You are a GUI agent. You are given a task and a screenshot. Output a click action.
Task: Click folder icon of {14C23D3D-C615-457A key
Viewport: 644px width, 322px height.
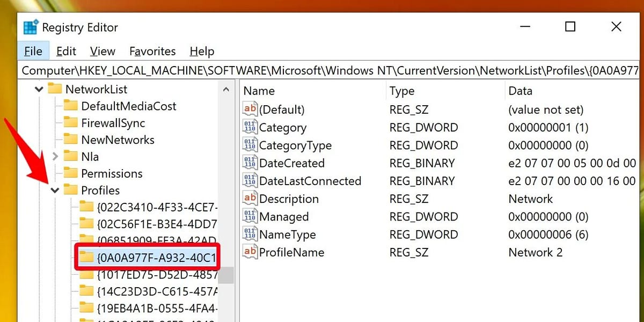(x=86, y=291)
